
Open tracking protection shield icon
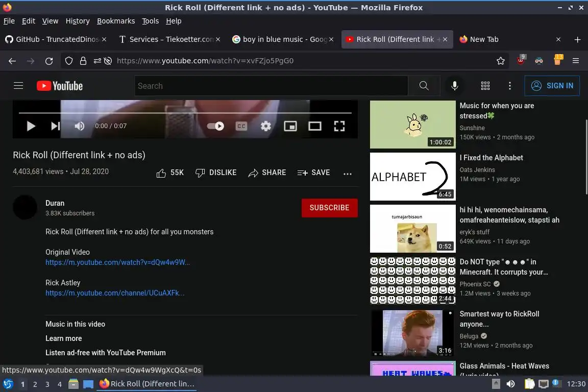pyautogui.click(x=68, y=61)
